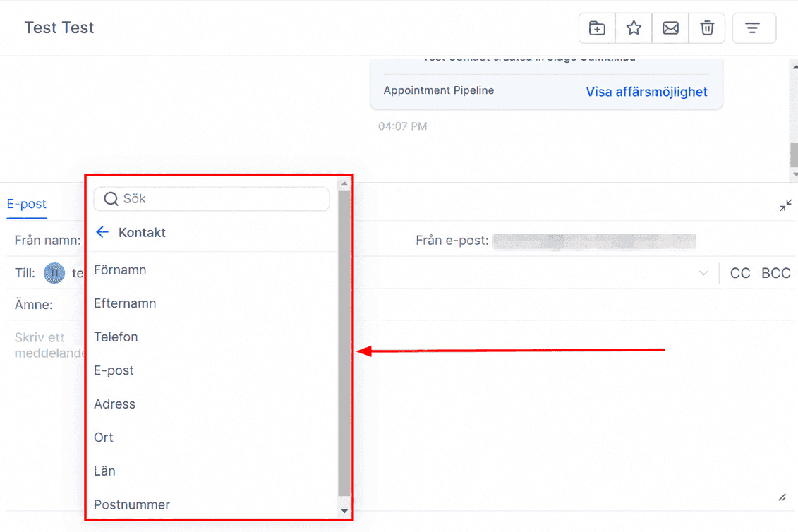Choose Postnummer in the Kontakt menu
Viewport: 798px width, 532px height.
tap(132, 504)
